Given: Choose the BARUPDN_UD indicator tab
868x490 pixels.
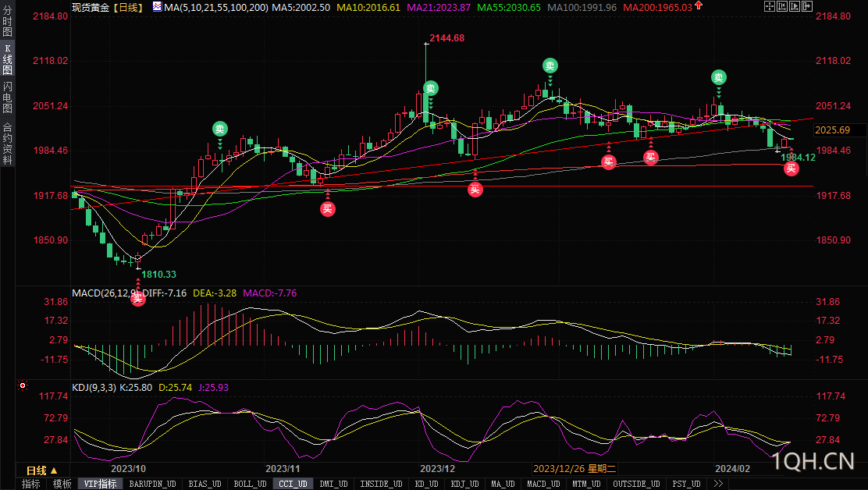Looking at the screenshot, I should click(x=152, y=484).
